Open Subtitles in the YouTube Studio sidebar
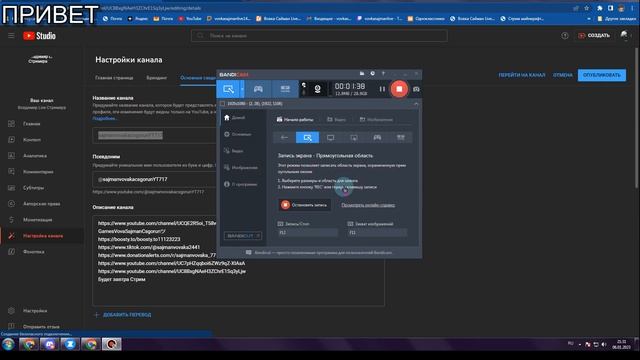This screenshot has width=640, height=360. 33,188
